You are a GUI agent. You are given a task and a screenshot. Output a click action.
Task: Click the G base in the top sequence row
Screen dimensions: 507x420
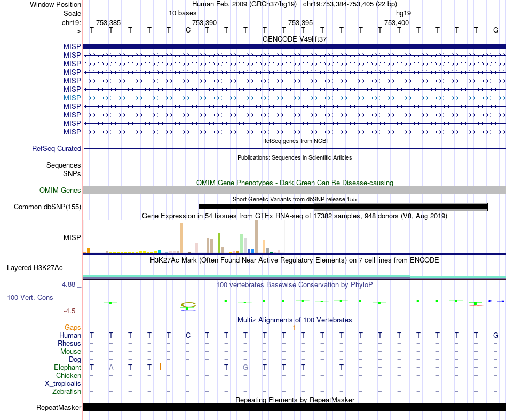point(495,30)
